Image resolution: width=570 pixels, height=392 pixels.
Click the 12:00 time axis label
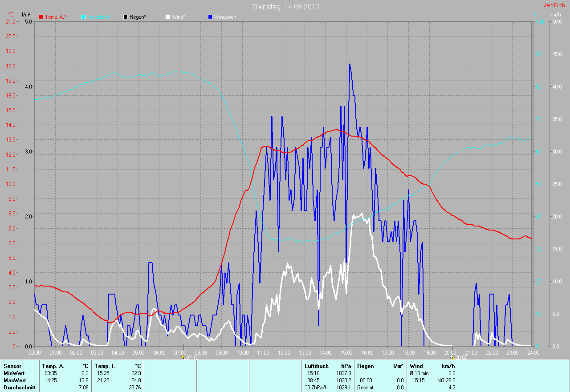coord(284,352)
